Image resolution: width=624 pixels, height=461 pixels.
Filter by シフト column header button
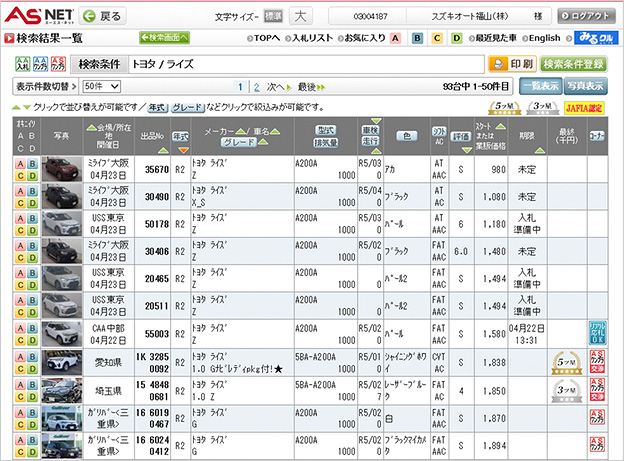(439, 131)
